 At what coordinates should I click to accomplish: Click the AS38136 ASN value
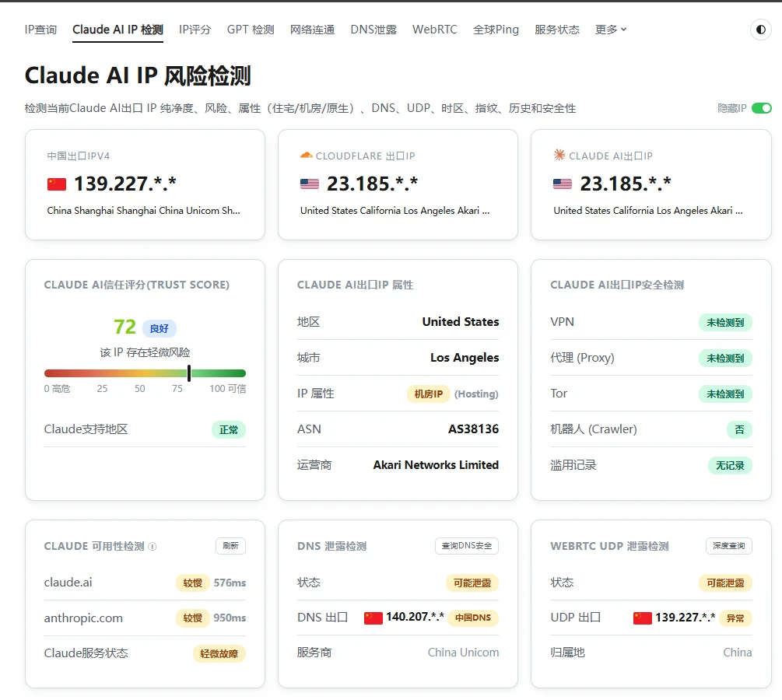pos(473,429)
